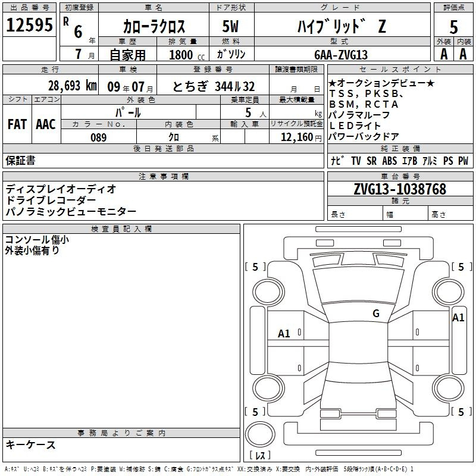This screenshot has width=476, height=476.
Task: Click the A1 mark at the diagram's right edge
Action: [x=458, y=318]
